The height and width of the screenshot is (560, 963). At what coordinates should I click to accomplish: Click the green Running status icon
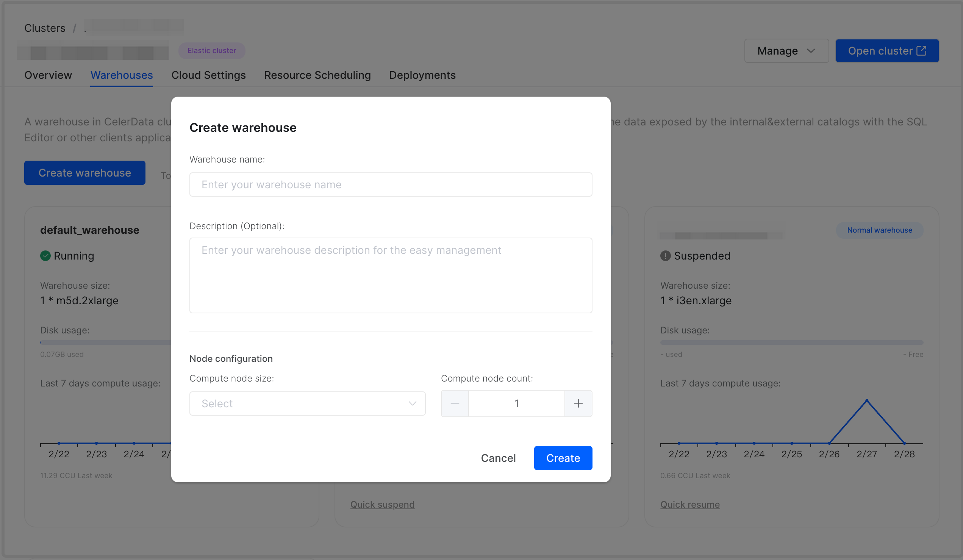[x=45, y=256]
